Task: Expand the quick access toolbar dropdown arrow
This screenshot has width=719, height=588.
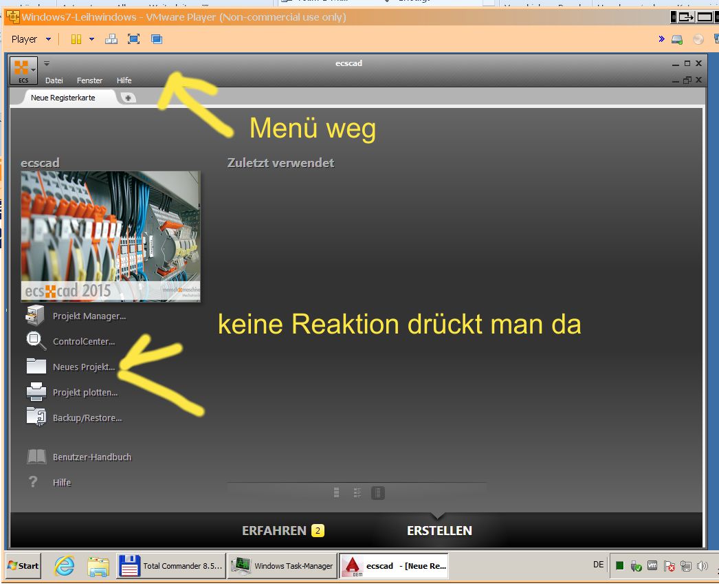Action: pyautogui.click(x=47, y=64)
